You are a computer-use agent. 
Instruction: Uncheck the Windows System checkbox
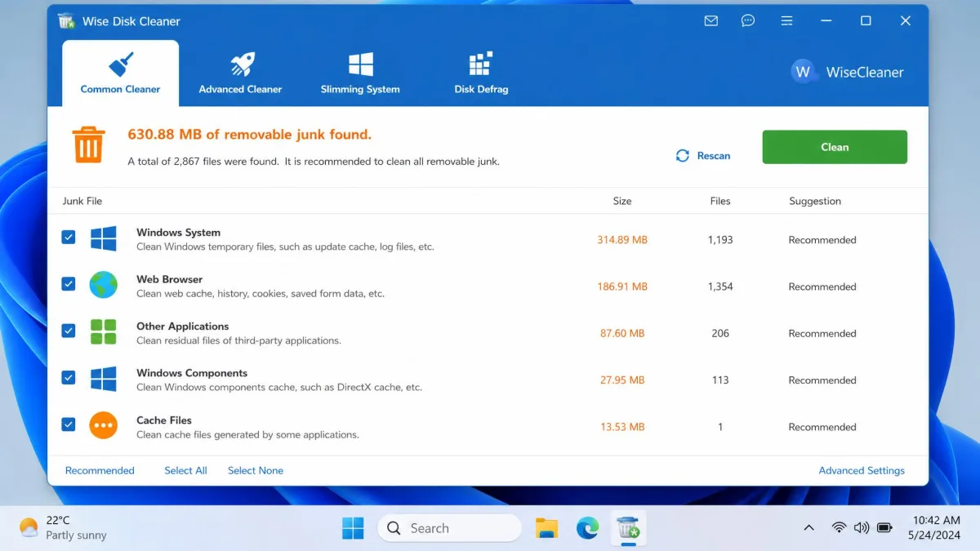tap(69, 238)
